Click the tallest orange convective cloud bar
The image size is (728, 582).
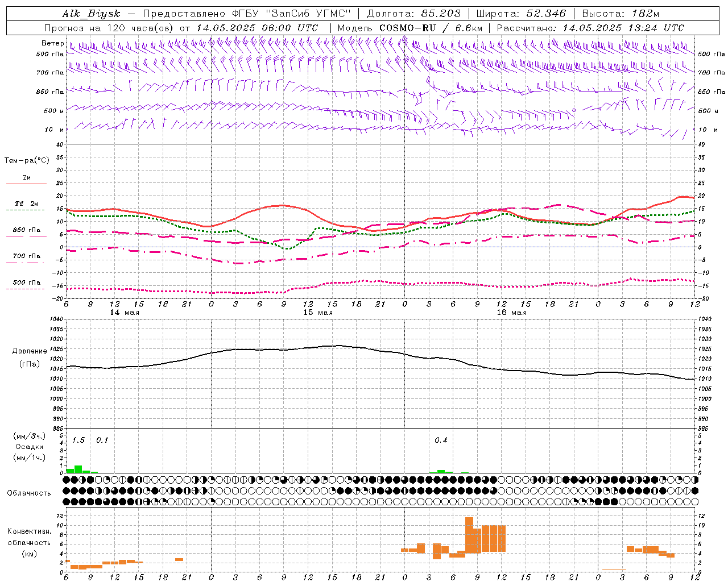coord(469,535)
